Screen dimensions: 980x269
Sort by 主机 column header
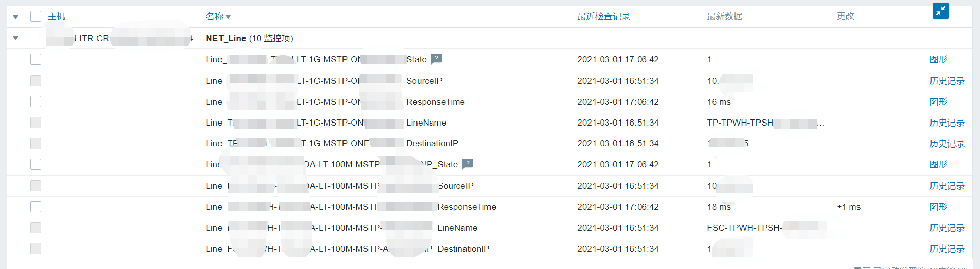click(56, 16)
